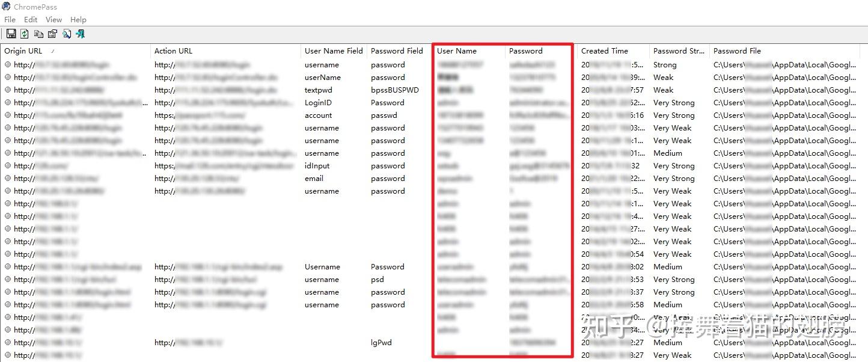Sort by the Created Time column header
Viewport: 868px width, 362px height.
[613, 51]
